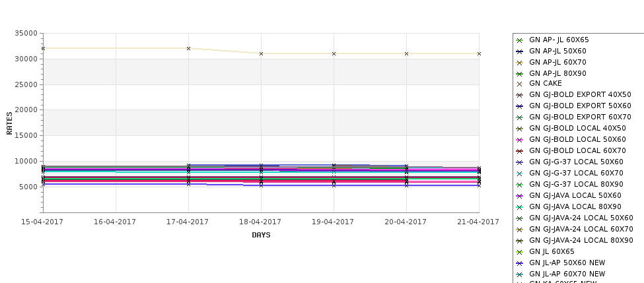
Task: Click top cream line point at 18-04-2017
Action: [x=261, y=53]
